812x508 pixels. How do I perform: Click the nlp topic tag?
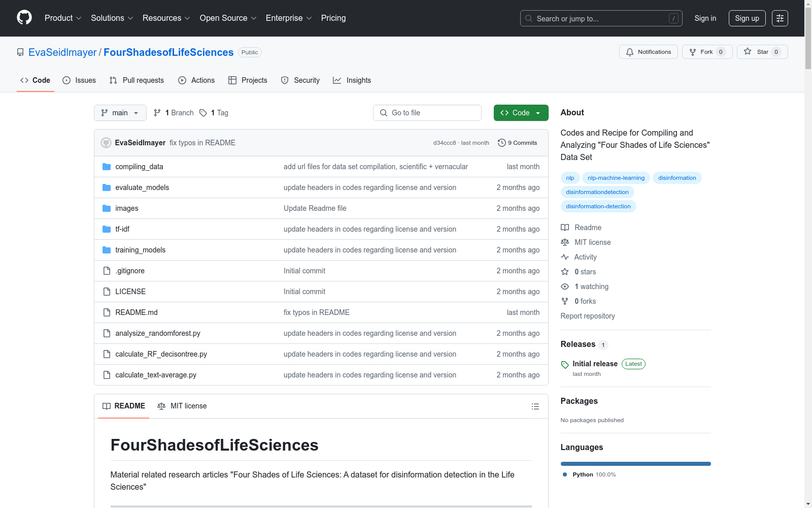pyautogui.click(x=570, y=178)
